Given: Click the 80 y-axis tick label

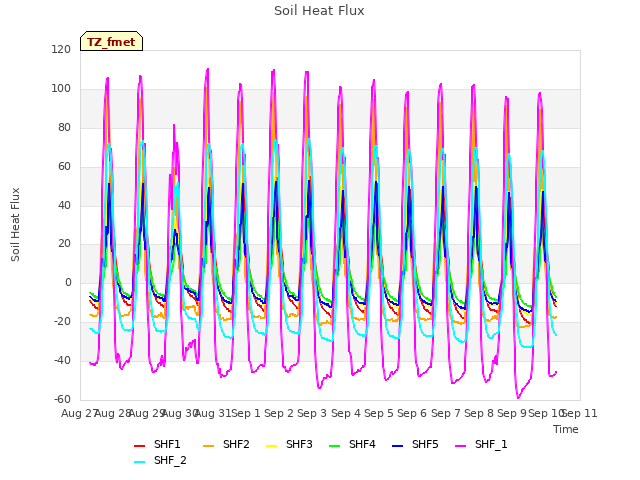Looking at the screenshot, I should [64, 127].
